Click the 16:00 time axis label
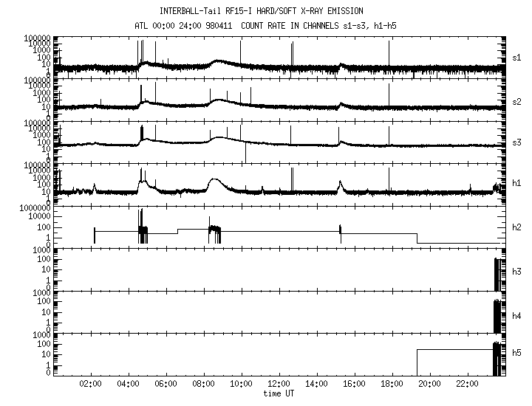This screenshot has width=532, height=406. 354,384
